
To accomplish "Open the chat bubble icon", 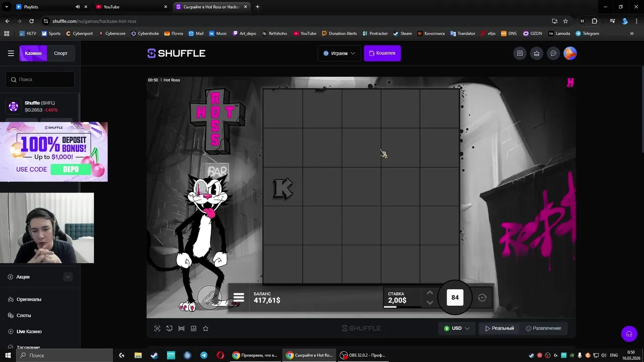I will (x=553, y=53).
